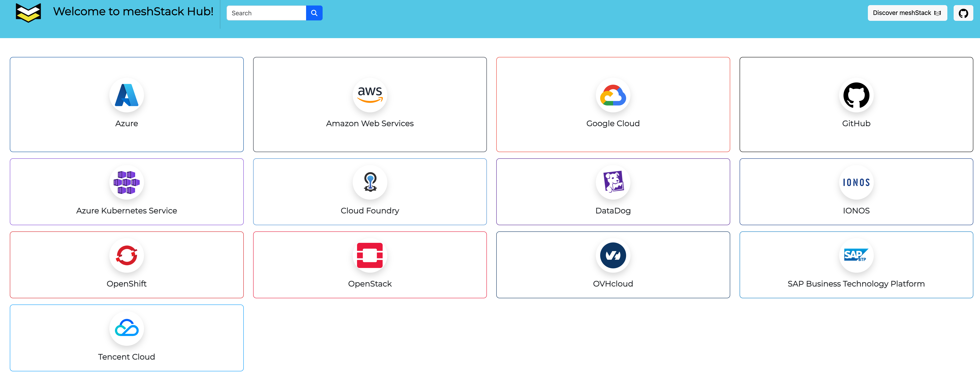
Task: Click the DataDog dog logo
Action: [x=613, y=182]
